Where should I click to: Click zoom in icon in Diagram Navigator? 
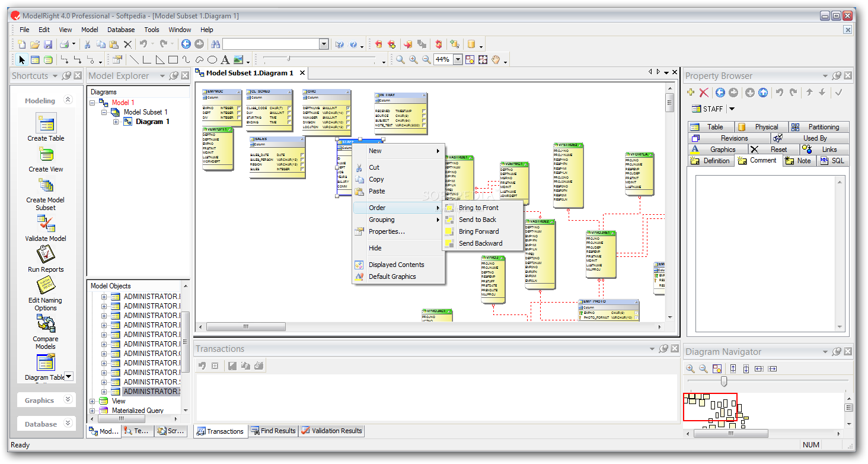pyautogui.click(x=690, y=368)
